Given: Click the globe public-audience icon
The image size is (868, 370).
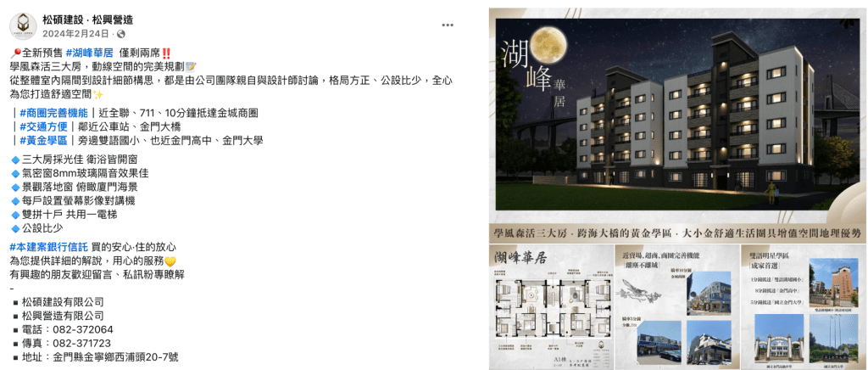Looking at the screenshot, I should [x=122, y=34].
